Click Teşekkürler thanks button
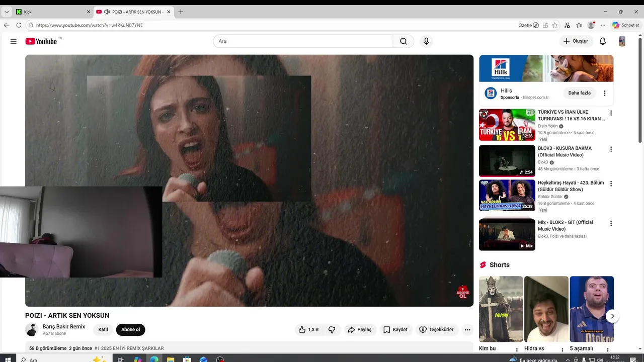Viewport: 644px width, 362px height. pos(436,330)
